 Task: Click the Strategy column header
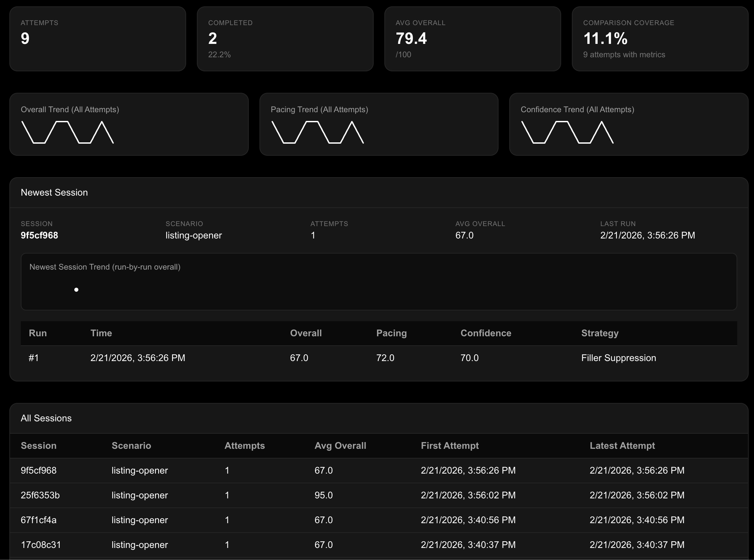(600, 333)
